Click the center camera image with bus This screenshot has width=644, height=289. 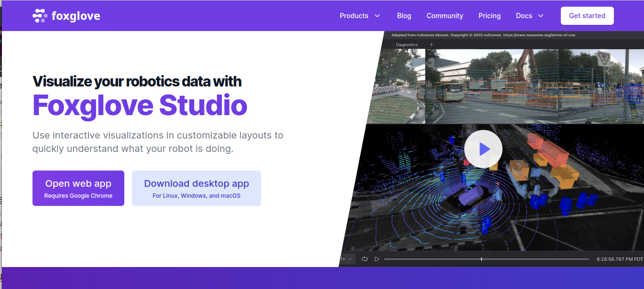click(x=491, y=86)
